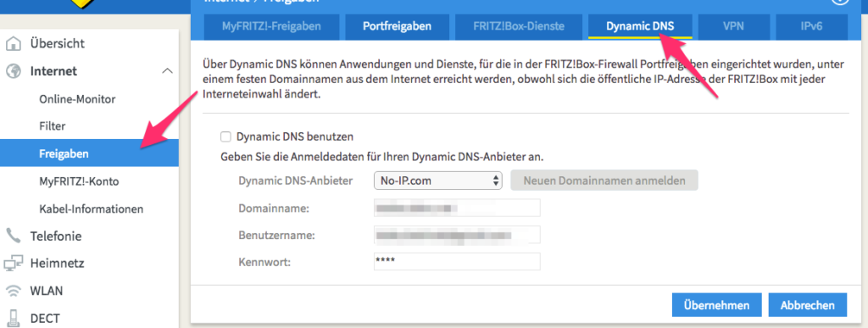Viewport: 868px width, 328px height.
Task: Click Neuen Domainnamen anmelden button
Action: coord(604,181)
